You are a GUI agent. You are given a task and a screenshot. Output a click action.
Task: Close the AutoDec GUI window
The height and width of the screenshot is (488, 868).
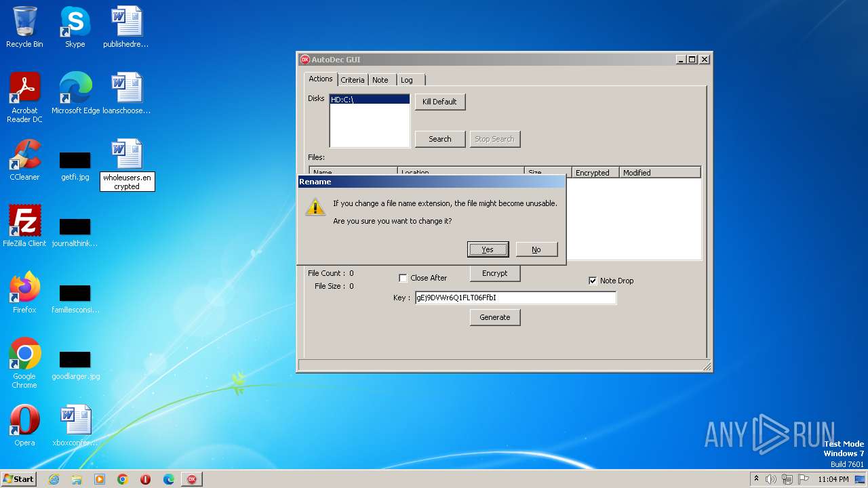point(705,60)
